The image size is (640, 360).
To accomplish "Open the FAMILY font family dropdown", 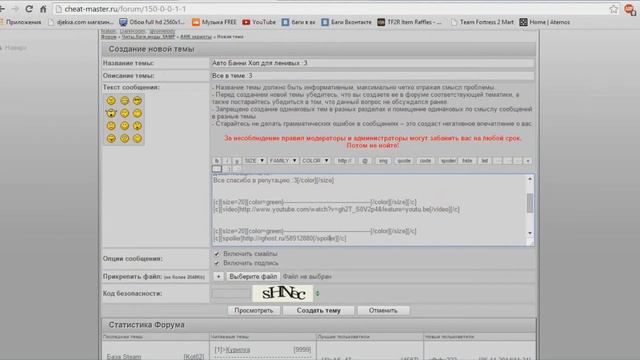I will (x=283, y=161).
